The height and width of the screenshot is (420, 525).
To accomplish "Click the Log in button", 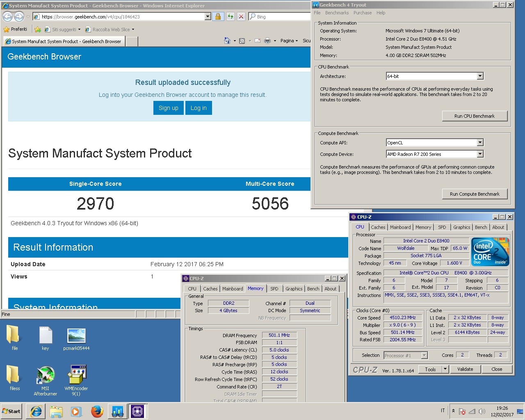I will pyautogui.click(x=199, y=108).
